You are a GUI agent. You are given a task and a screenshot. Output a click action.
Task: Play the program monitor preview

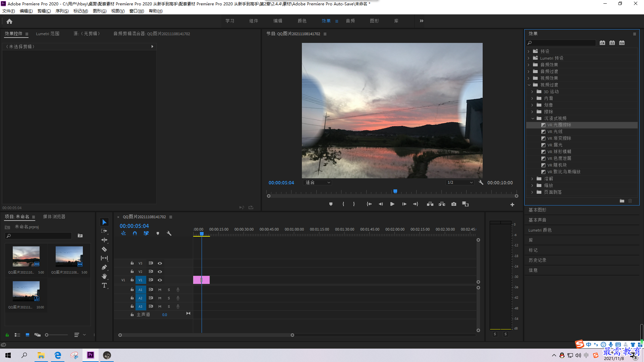(392, 204)
